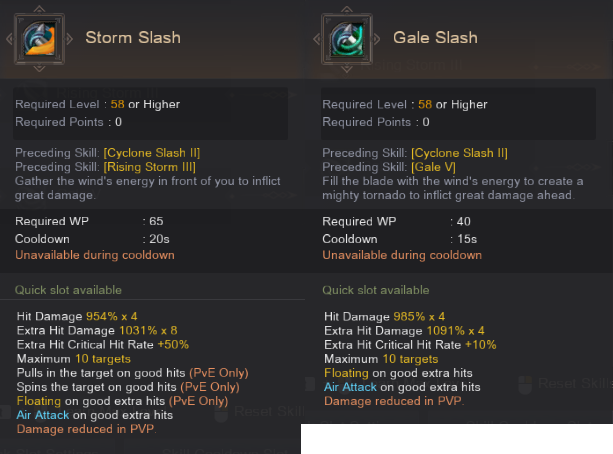Screen dimensions: 613x454
Task: Click up arrow above Storm Slash icon
Action: (x=39, y=9)
